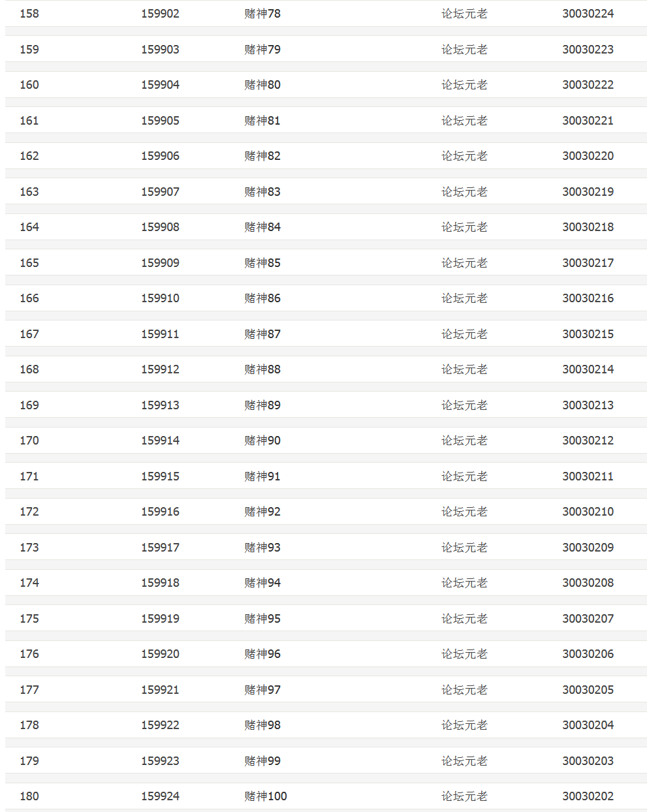Click 论坛元老 beside 赌神98
The height and width of the screenshot is (812, 647).
464,725
